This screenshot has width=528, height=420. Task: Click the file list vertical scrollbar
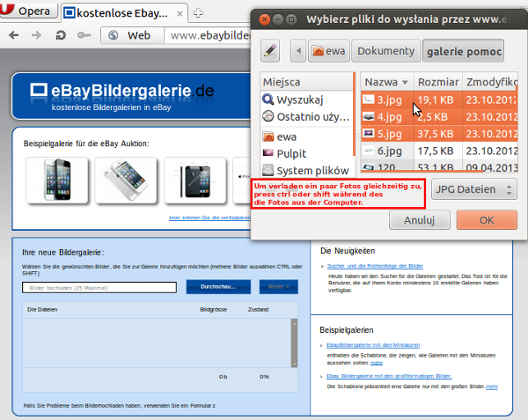pyautogui.click(x=294, y=343)
